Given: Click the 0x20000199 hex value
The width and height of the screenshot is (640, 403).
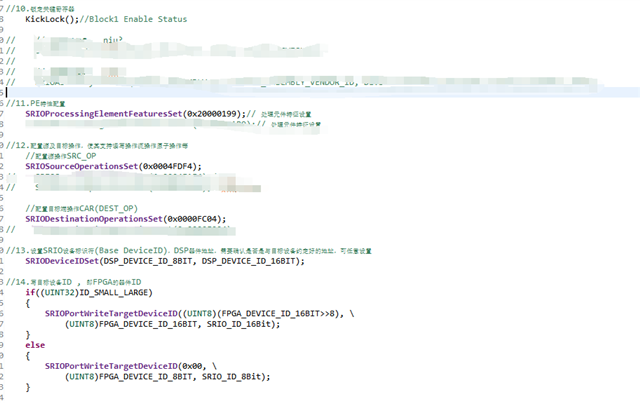Looking at the screenshot, I should tap(211, 114).
